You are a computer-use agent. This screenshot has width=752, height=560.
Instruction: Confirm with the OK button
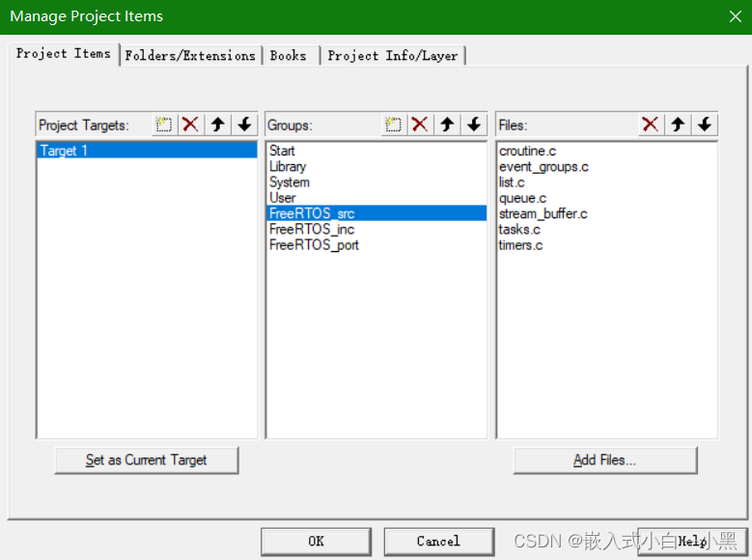316,542
